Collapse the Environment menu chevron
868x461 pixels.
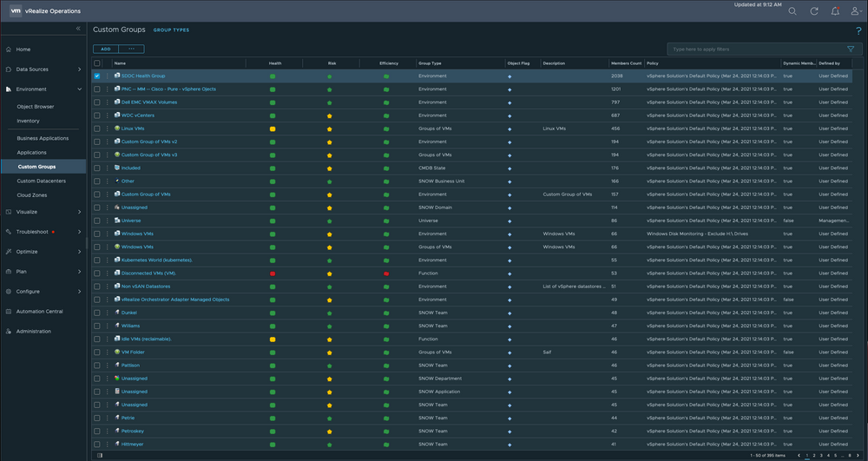(x=79, y=89)
